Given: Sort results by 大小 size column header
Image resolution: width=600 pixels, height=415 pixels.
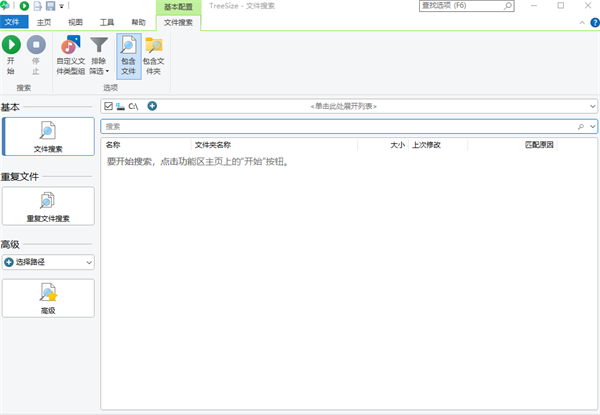Looking at the screenshot, I should click(x=397, y=145).
